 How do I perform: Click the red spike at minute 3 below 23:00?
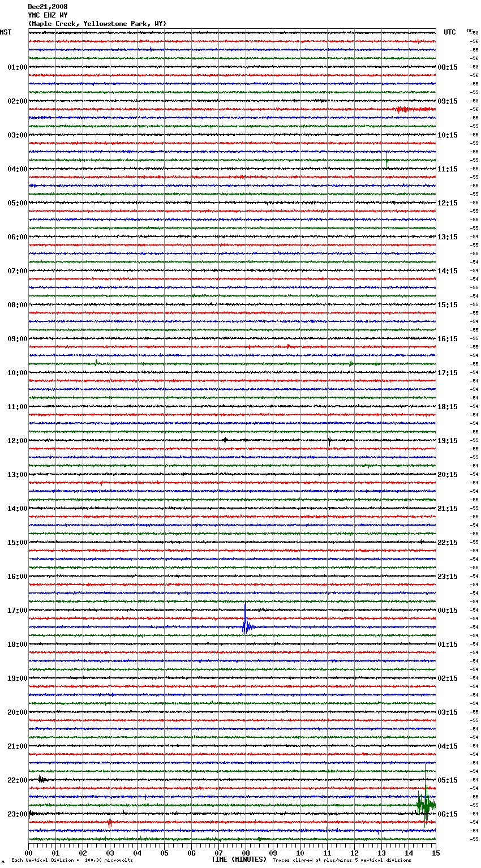pos(110,823)
